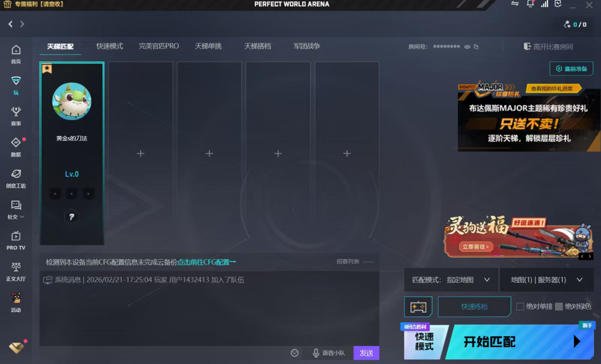Viewport: 601px width, 364px height.
Task: Go back with the left navigation arrow
Action: point(11,24)
